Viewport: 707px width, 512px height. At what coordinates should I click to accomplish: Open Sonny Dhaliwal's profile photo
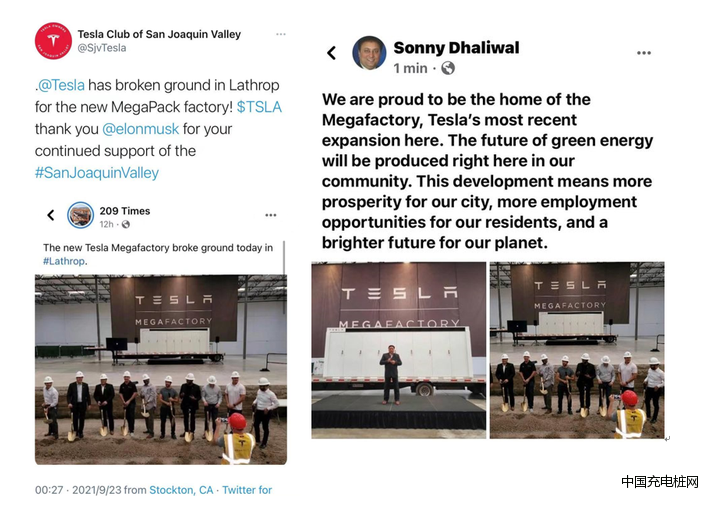pyautogui.click(x=369, y=53)
